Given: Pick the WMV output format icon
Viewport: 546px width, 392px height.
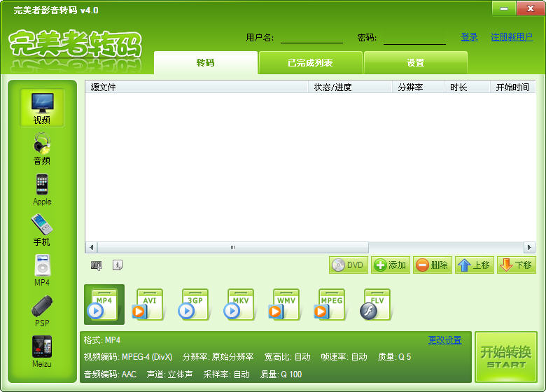Looking at the screenshot, I should (284, 304).
